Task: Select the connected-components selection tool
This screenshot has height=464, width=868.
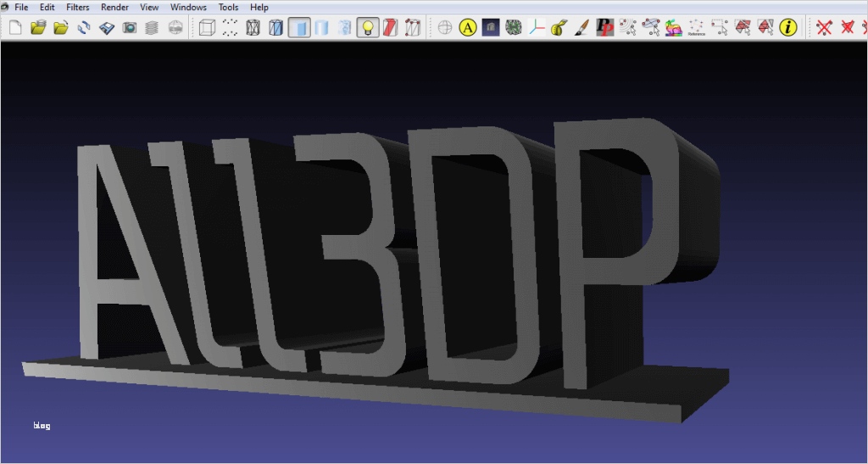Action: (x=628, y=27)
